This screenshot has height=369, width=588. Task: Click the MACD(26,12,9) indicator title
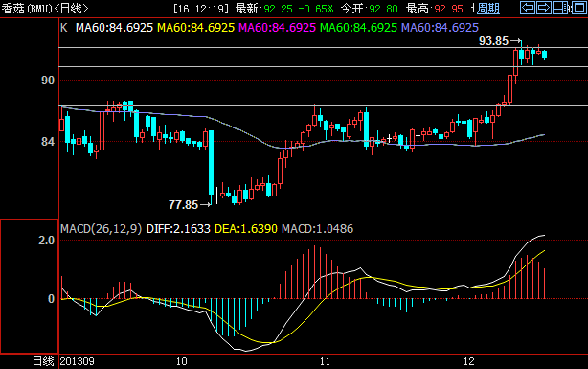coord(102,229)
